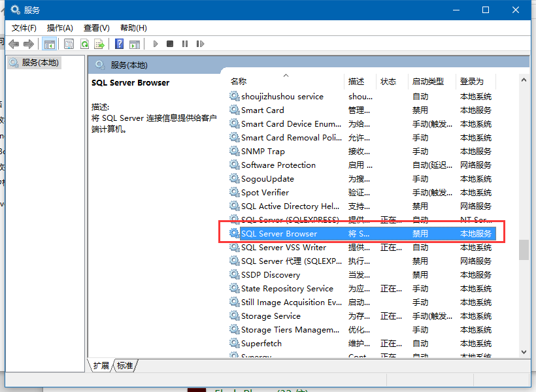Select the SNMP Trap service

click(362, 152)
